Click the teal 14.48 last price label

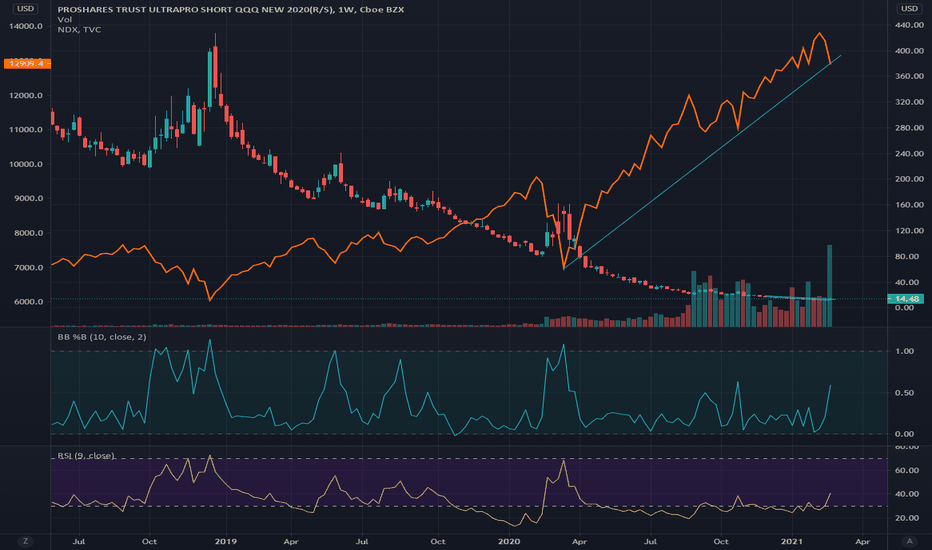click(x=905, y=298)
